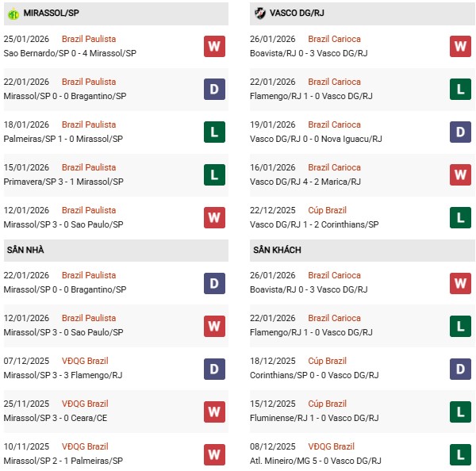
Task: Open Cúp Brazil link dated 22/12/2025
Action: point(327,210)
